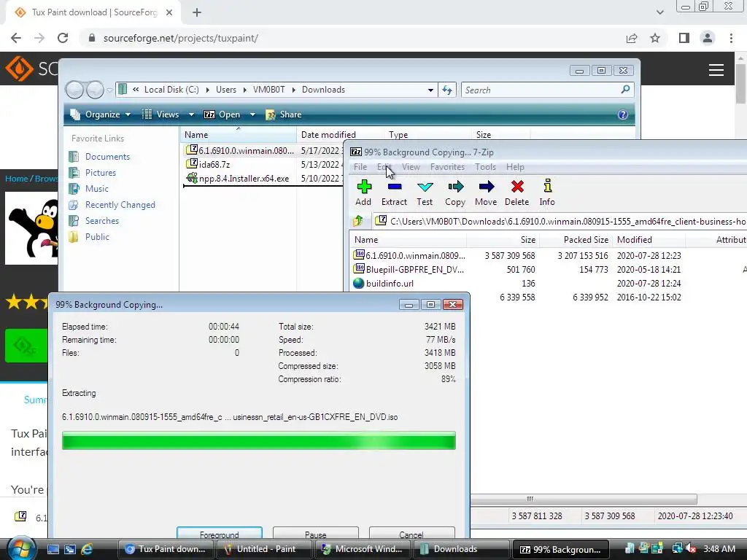This screenshot has height=560, width=747.
Task: Go up one folder in 7-Zip
Action: point(358,221)
